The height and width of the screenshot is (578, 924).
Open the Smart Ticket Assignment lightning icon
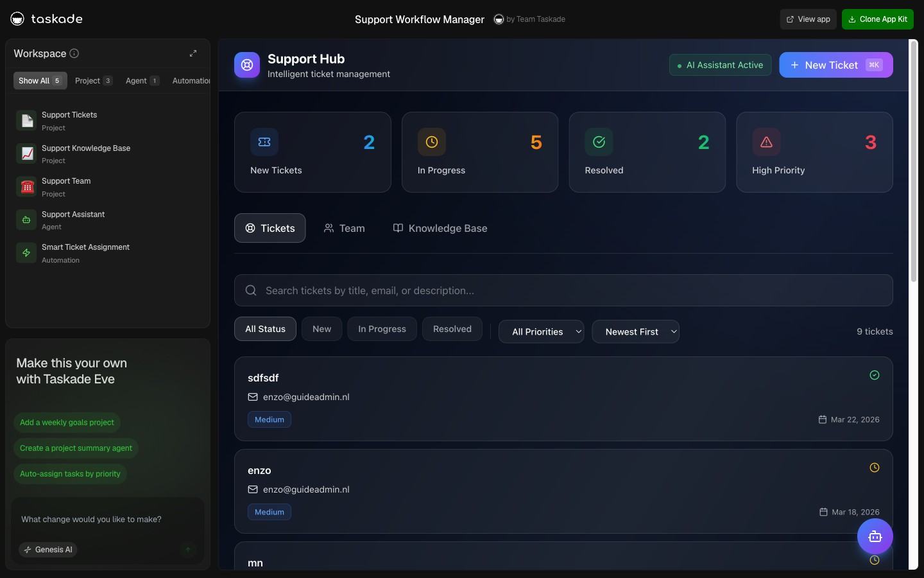(26, 253)
